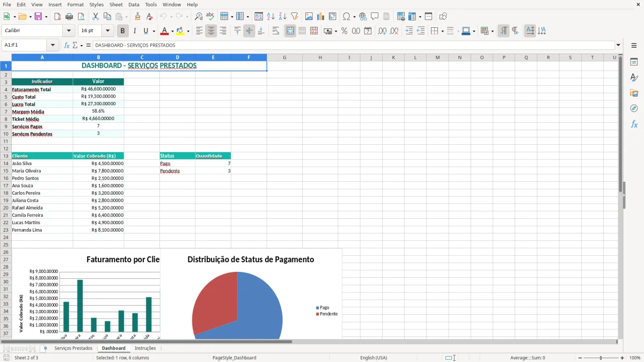Toggle Left-to-Right text direction
This screenshot has height=362, width=644.
(503, 31)
